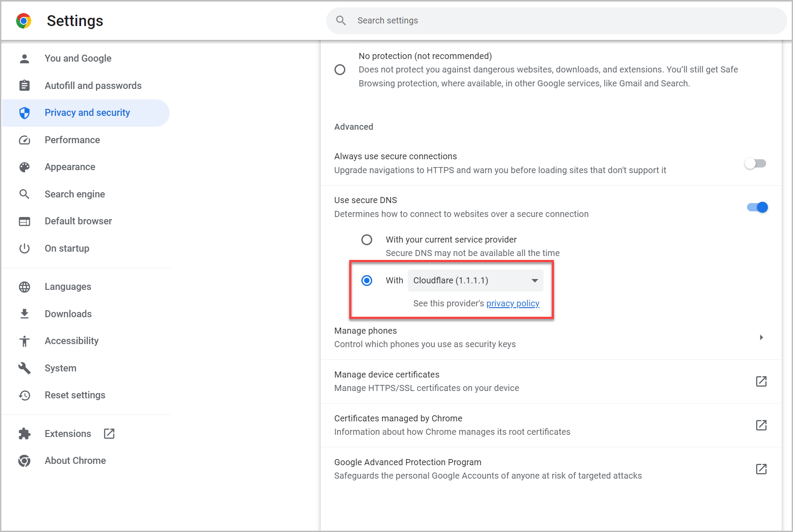
Task: Click the Chrome logo icon
Action: pyautogui.click(x=24, y=21)
